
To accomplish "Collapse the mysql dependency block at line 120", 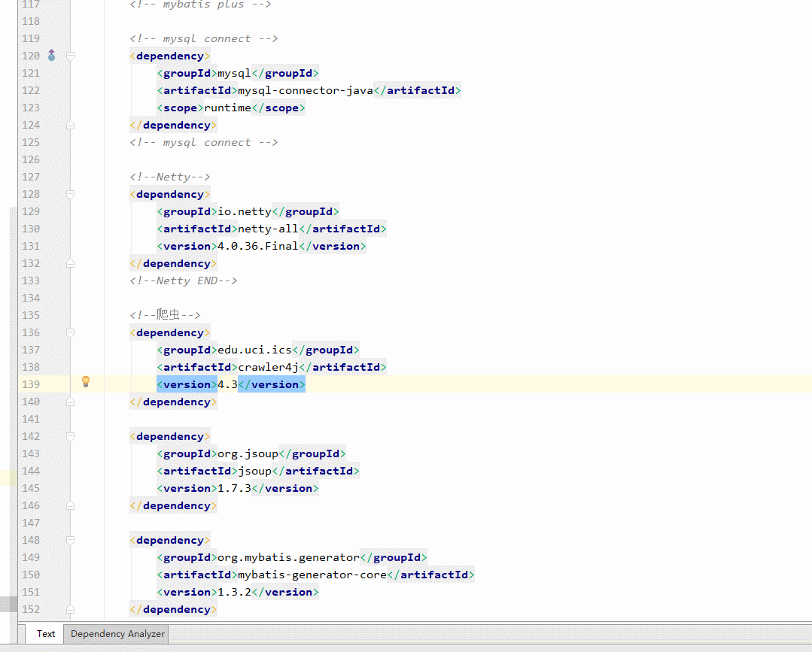I will click(x=71, y=56).
